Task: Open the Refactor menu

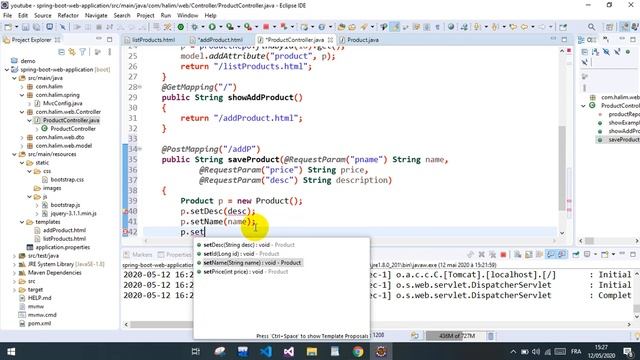Action: coord(68,16)
